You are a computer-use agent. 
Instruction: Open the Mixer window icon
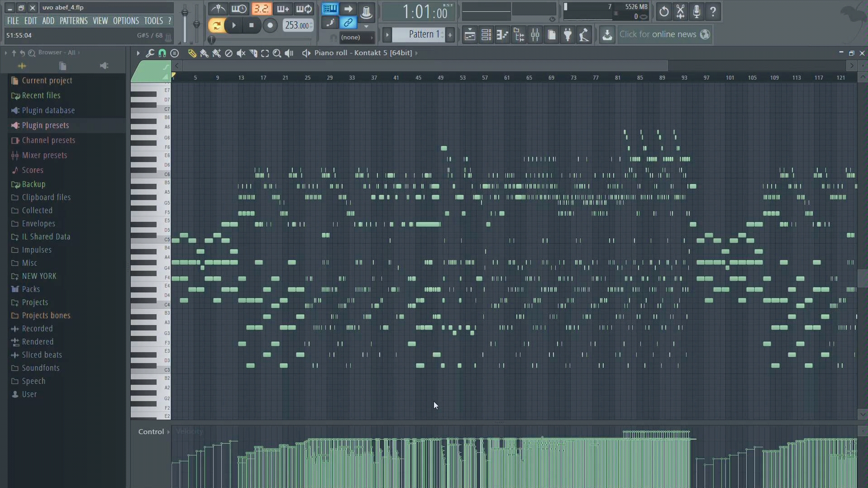tap(535, 35)
